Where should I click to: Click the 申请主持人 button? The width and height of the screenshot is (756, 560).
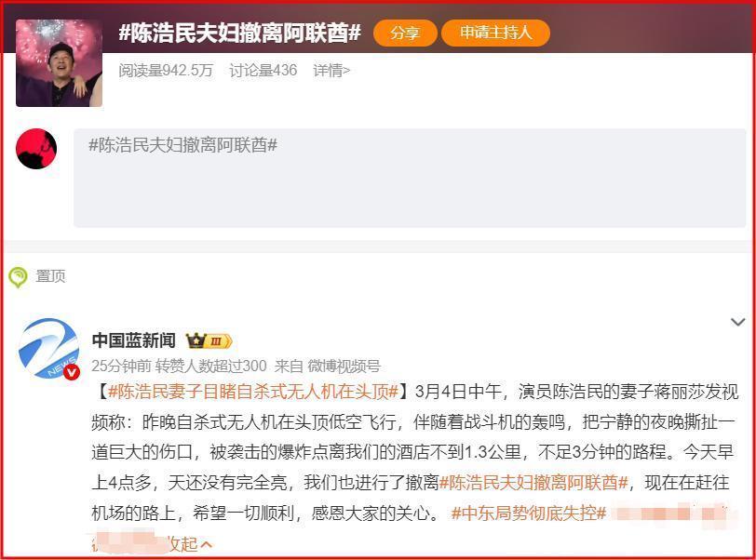click(x=495, y=33)
